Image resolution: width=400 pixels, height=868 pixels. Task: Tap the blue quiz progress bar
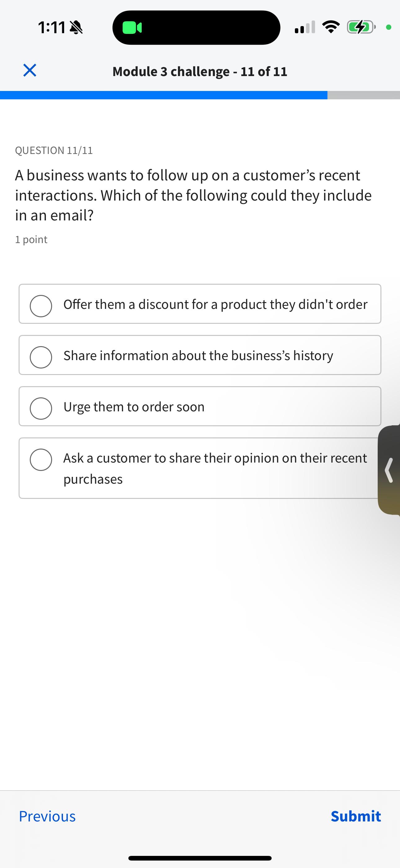point(164,95)
